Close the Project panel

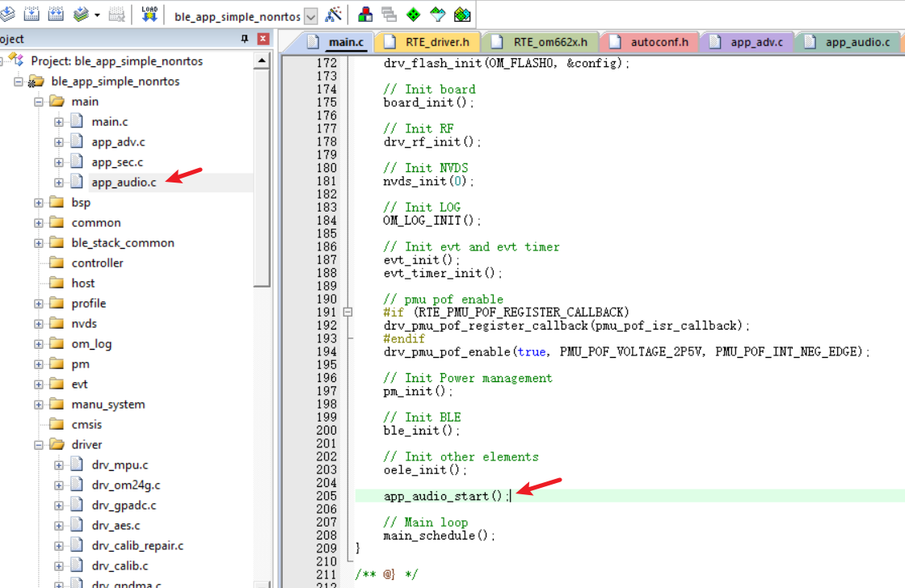[263, 39]
